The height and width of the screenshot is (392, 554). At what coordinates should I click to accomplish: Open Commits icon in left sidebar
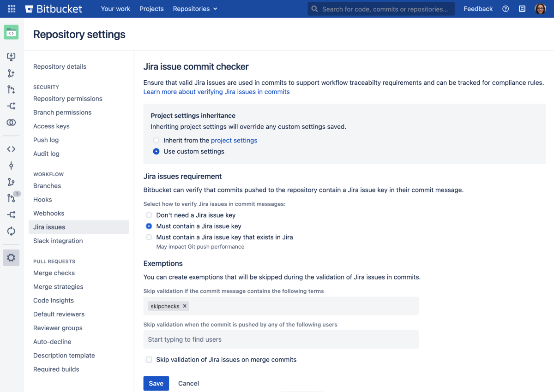pos(11,166)
